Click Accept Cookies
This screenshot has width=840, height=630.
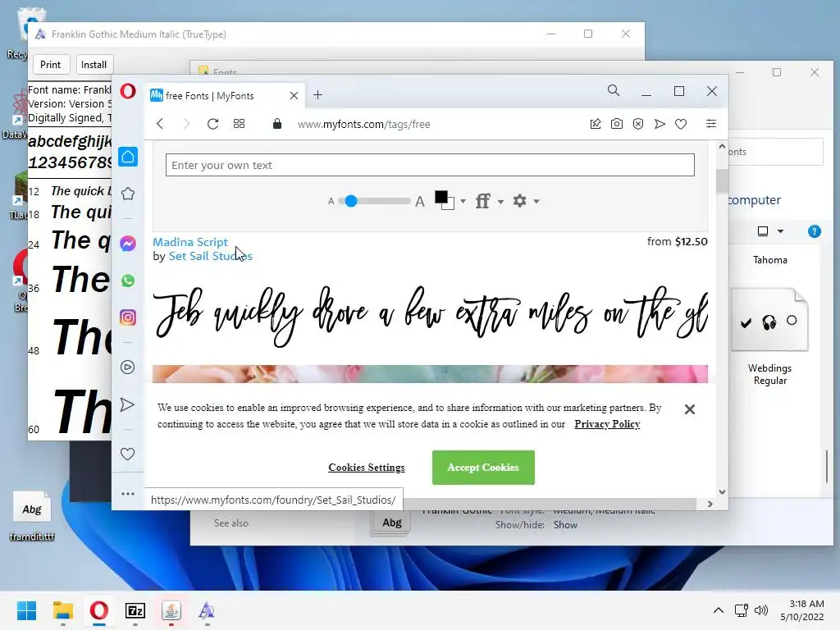point(483,467)
